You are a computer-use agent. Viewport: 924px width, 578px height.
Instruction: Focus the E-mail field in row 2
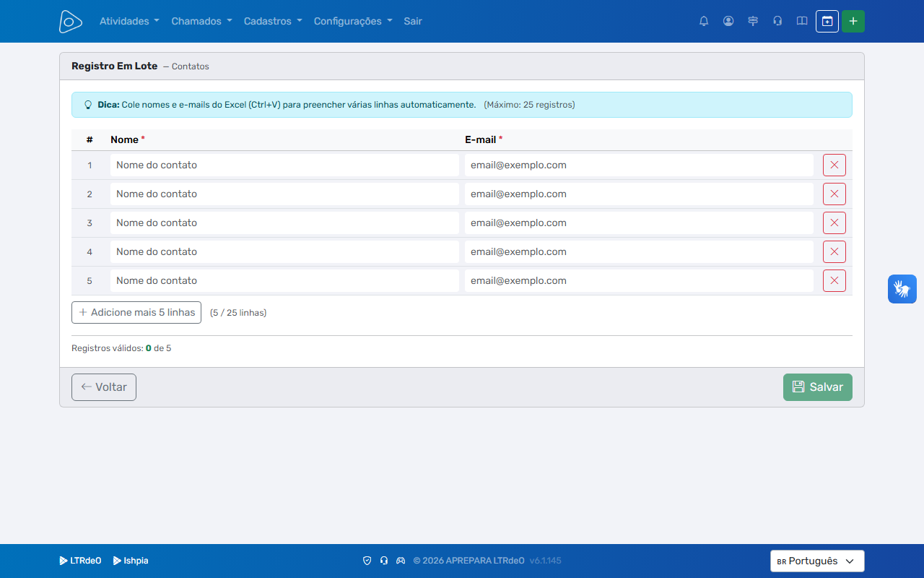[639, 194]
